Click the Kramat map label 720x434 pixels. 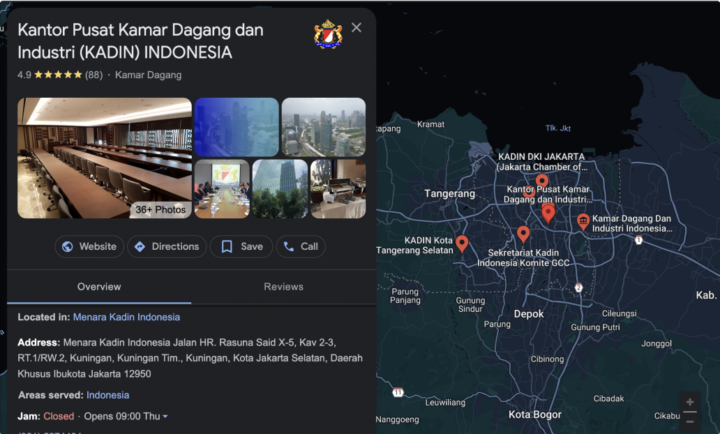click(x=431, y=124)
